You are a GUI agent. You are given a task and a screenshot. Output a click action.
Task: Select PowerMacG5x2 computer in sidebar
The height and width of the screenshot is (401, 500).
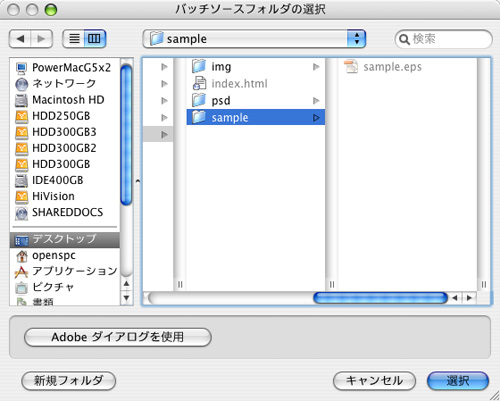63,67
